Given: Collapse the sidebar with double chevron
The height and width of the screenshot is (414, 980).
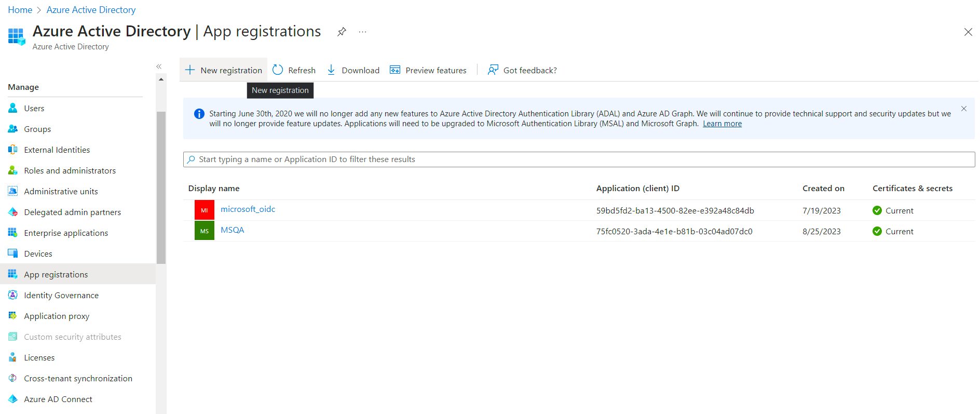Looking at the screenshot, I should click(159, 66).
